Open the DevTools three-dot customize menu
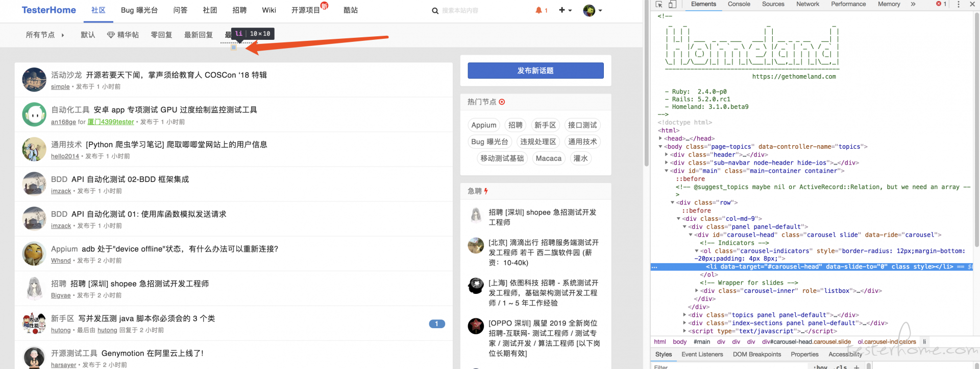Viewport: 980px width, 369px height. (959, 4)
